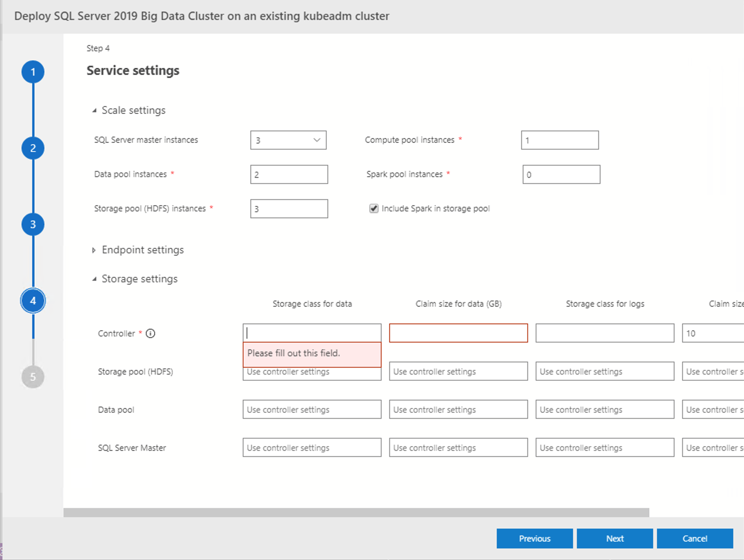The height and width of the screenshot is (560, 744).
Task: Click the Spark pool instances input
Action: point(561,174)
